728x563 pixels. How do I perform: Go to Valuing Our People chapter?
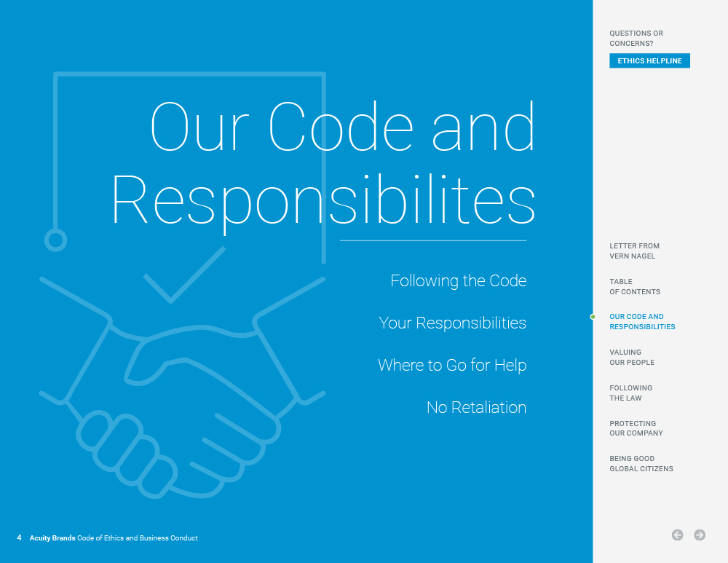coord(631,358)
